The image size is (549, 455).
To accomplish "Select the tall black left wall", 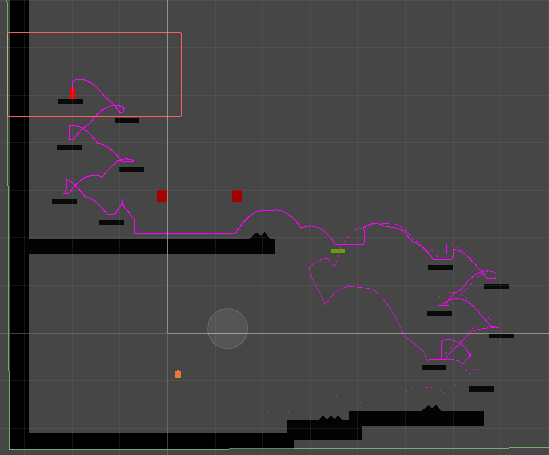I will point(19,224).
